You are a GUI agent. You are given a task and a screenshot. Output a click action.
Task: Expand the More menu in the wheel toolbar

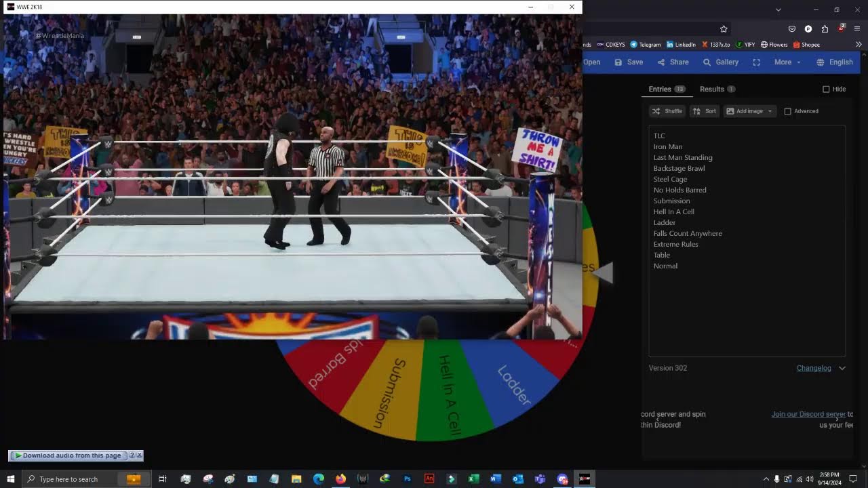pyautogui.click(x=787, y=62)
